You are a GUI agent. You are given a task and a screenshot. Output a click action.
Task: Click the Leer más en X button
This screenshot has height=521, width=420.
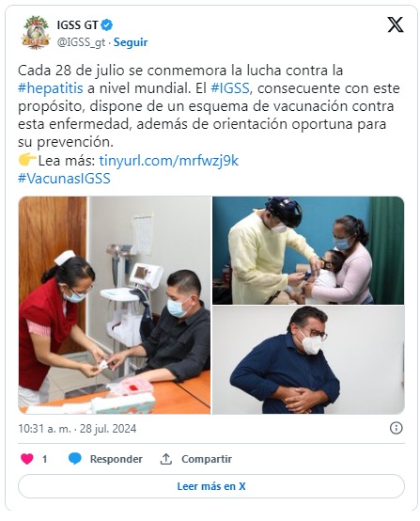[x=211, y=486]
